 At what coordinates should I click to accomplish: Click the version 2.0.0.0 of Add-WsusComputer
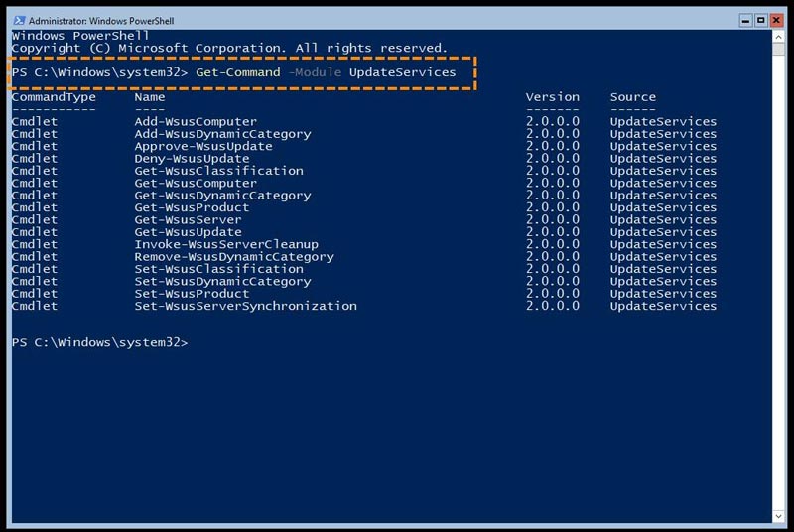pos(553,121)
